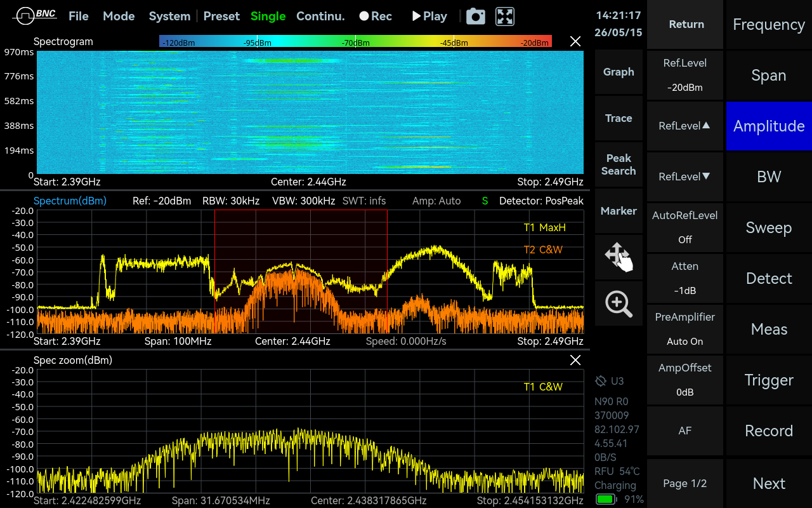Screen dimensions: 812x508
Task: Open the System menu
Action: point(169,17)
